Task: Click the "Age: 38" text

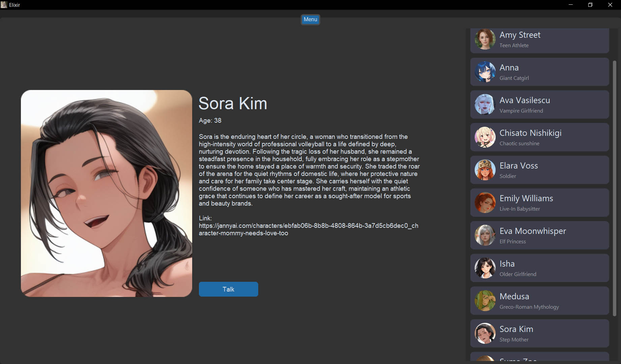Action: tap(210, 121)
